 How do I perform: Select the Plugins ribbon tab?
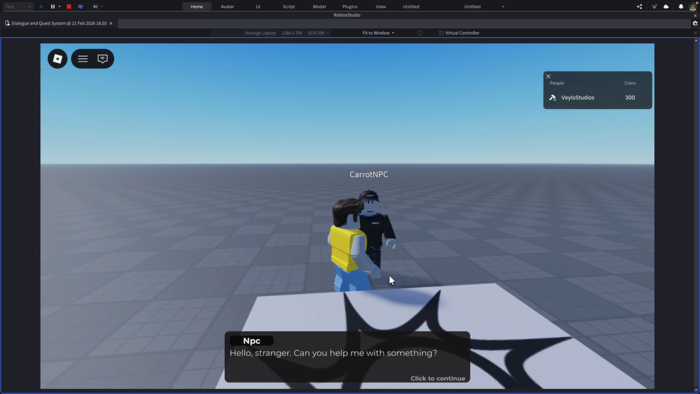click(350, 7)
